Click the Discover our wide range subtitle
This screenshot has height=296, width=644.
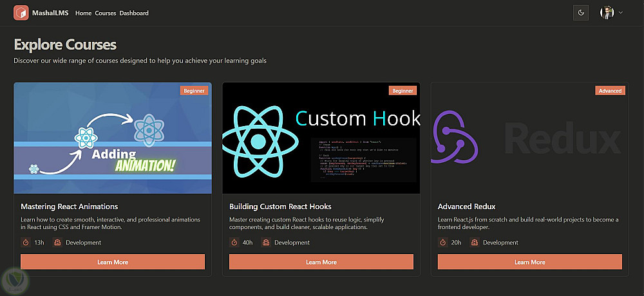point(140,60)
